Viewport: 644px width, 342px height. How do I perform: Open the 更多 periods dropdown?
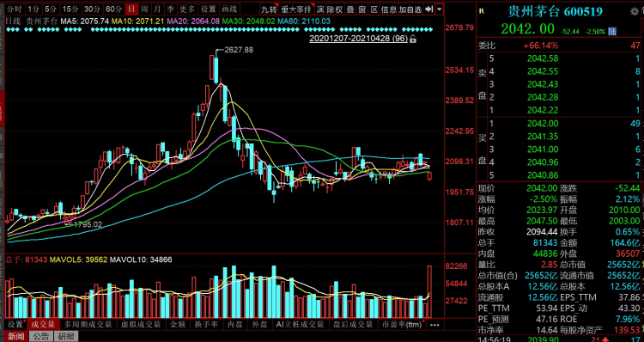[187, 9]
